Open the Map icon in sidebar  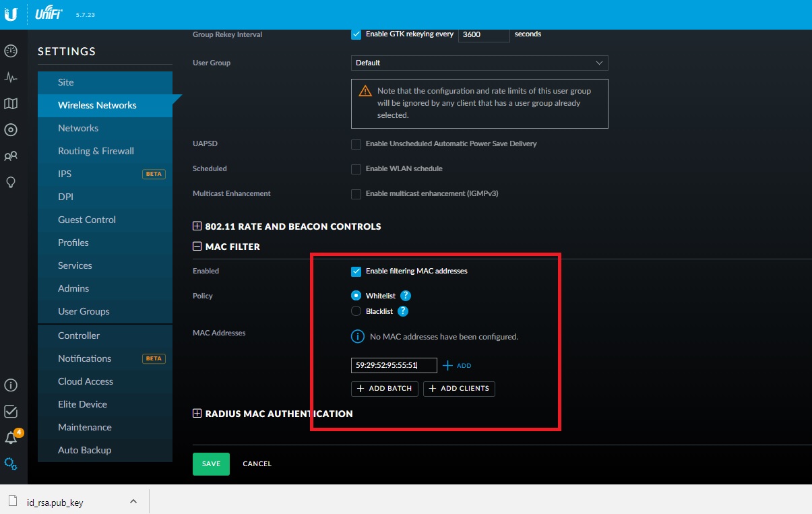point(11,104)
